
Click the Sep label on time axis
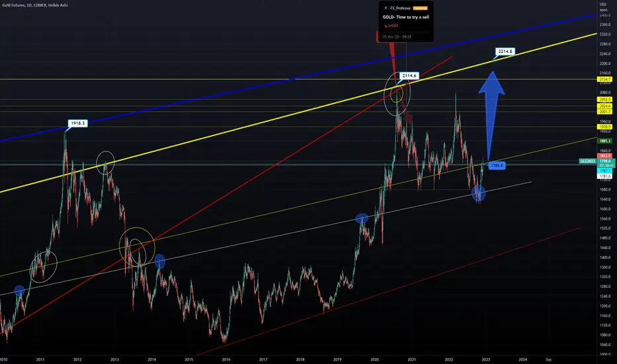tap(549, 359)
